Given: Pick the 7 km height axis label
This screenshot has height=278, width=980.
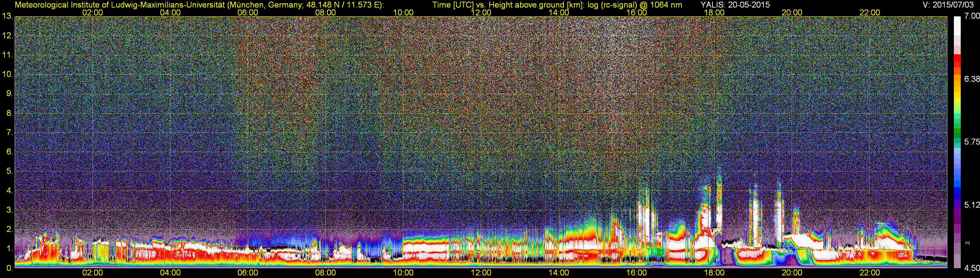Looking at the screenshot, I should 9,132.
